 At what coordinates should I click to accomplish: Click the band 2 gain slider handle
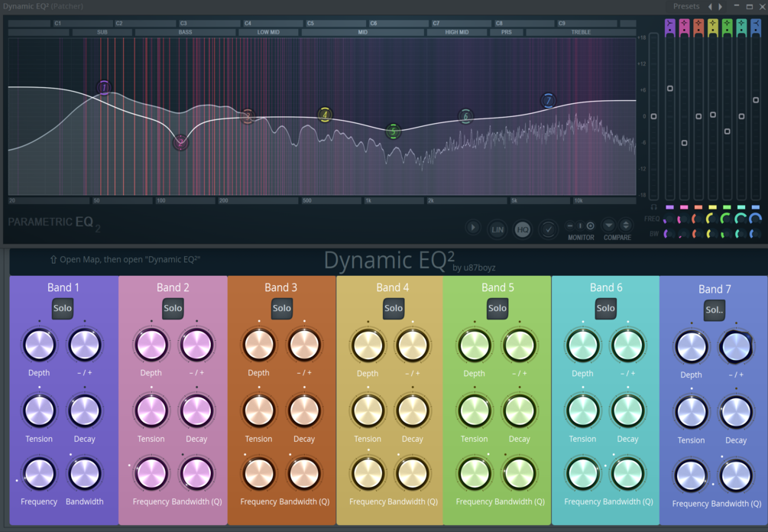[684, 143]
